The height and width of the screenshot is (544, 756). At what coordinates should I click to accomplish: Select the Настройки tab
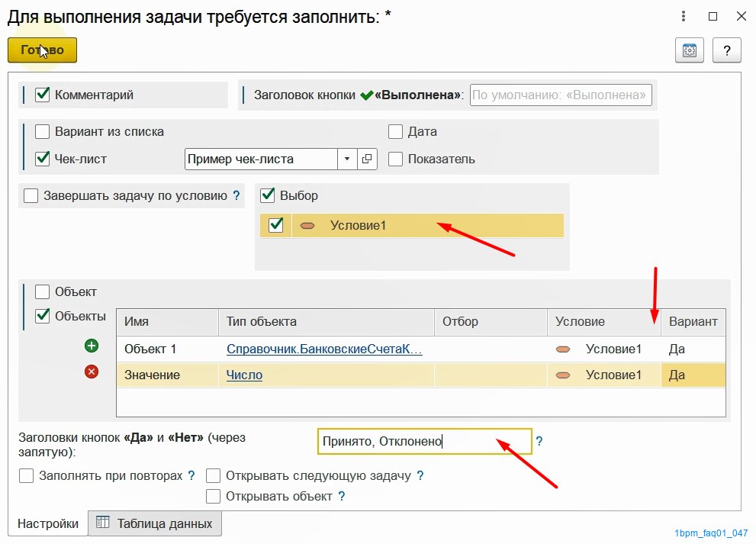48,523
